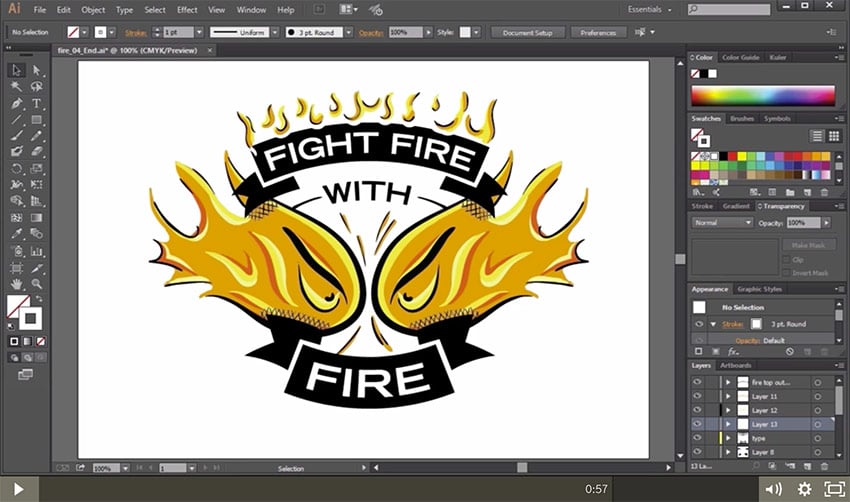This screenshot has height=502, width=850.
Task: Switch to the Artboards tab
Action: click(x=736, y=365)
